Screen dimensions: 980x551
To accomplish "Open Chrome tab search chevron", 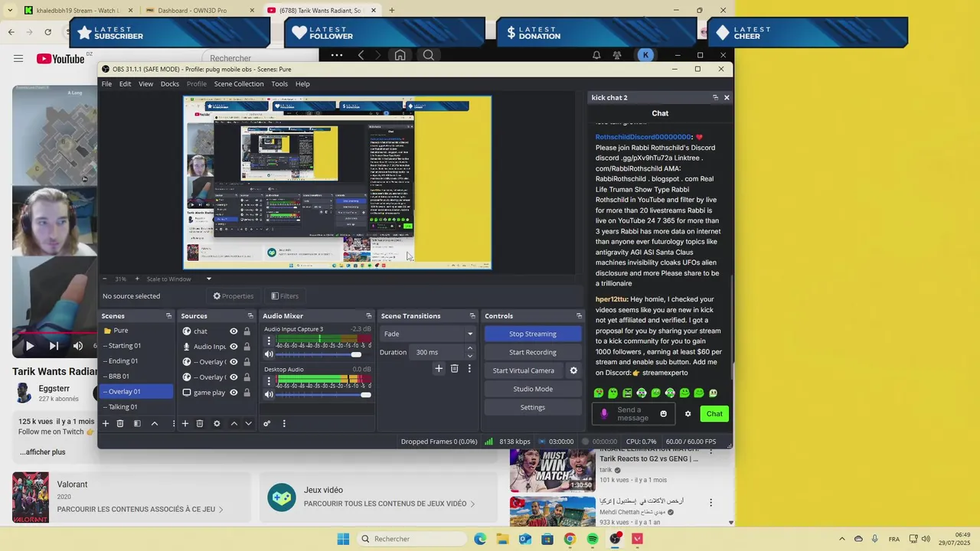I will (x=11, y=10).
